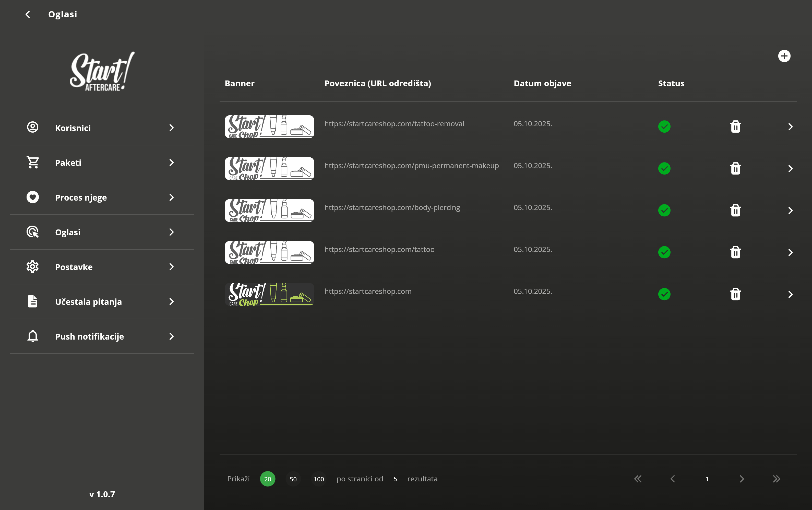Open the Proces njege menu item
812x510 pixels.
tap(81, 197)
